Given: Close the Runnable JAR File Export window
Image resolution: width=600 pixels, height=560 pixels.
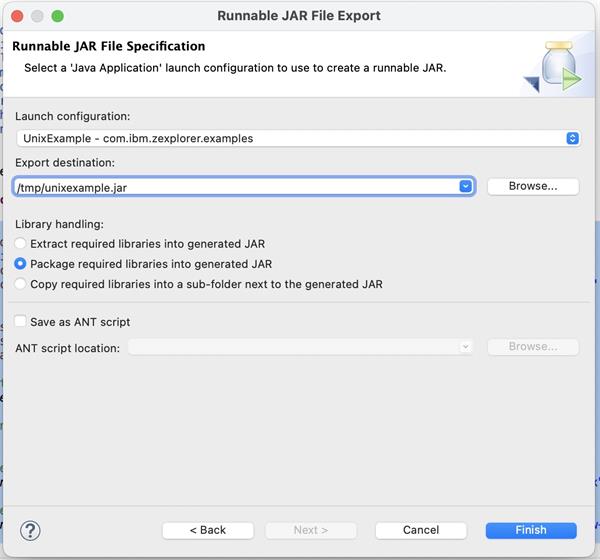Looking at the screenshot, I should click(x=17, y=16).
